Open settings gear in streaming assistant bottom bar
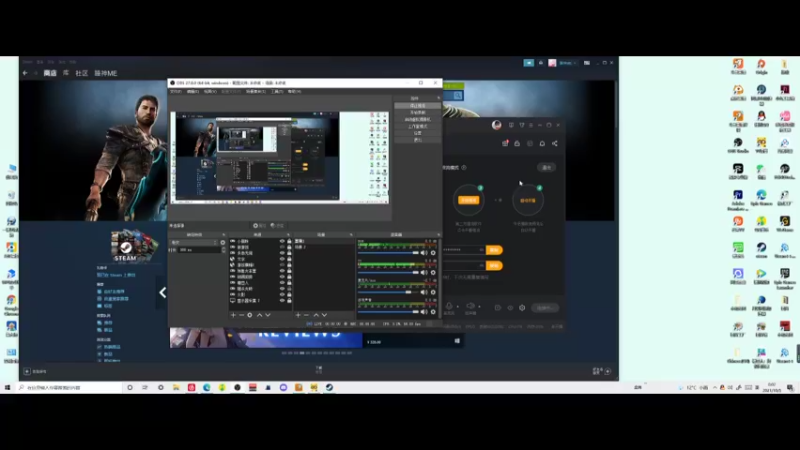This screenshot has height=450, width=800. (522, 308)
